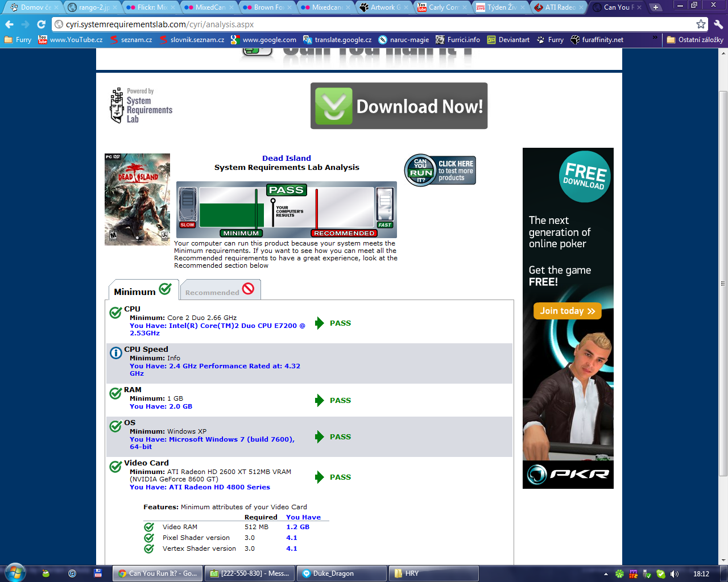Select the Minimum requirements tab
This screenshot has height=582, width=728.
click(143, 290)
